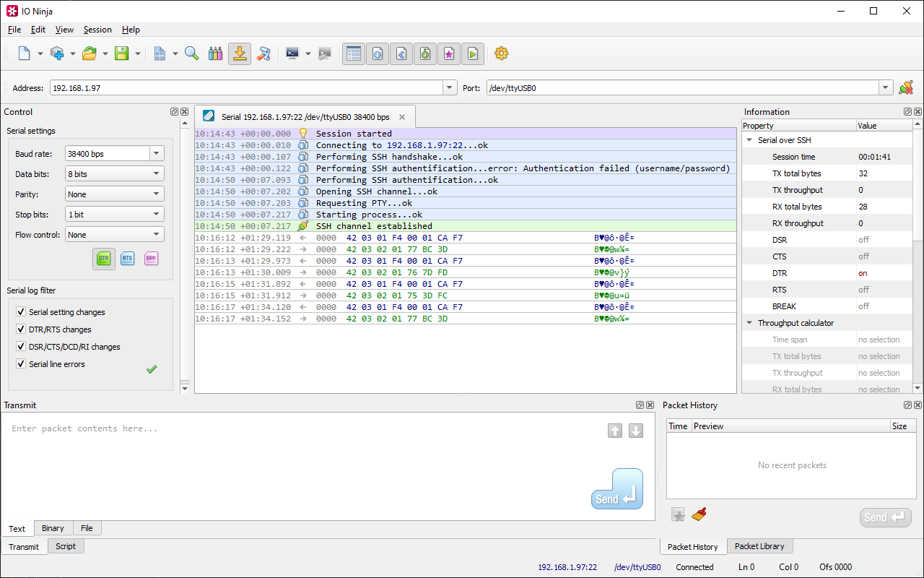Viewport: 924px width, 578px height.
Task: Open the View menu
Action: coord(64,30)
